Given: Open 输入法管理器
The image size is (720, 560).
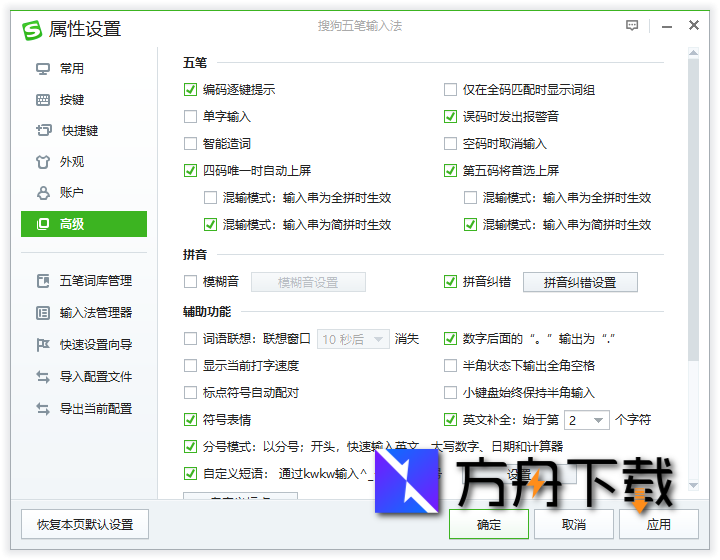Looking at the screenshot, I should pos(84,313).
